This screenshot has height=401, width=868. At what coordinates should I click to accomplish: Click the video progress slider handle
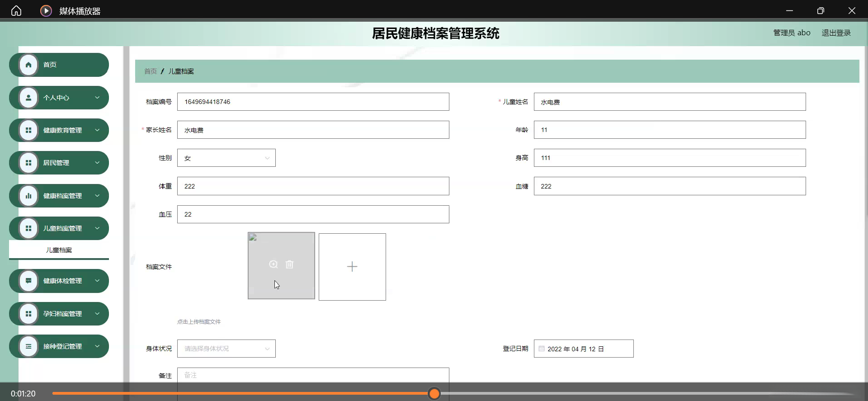(x=434, y=394)
